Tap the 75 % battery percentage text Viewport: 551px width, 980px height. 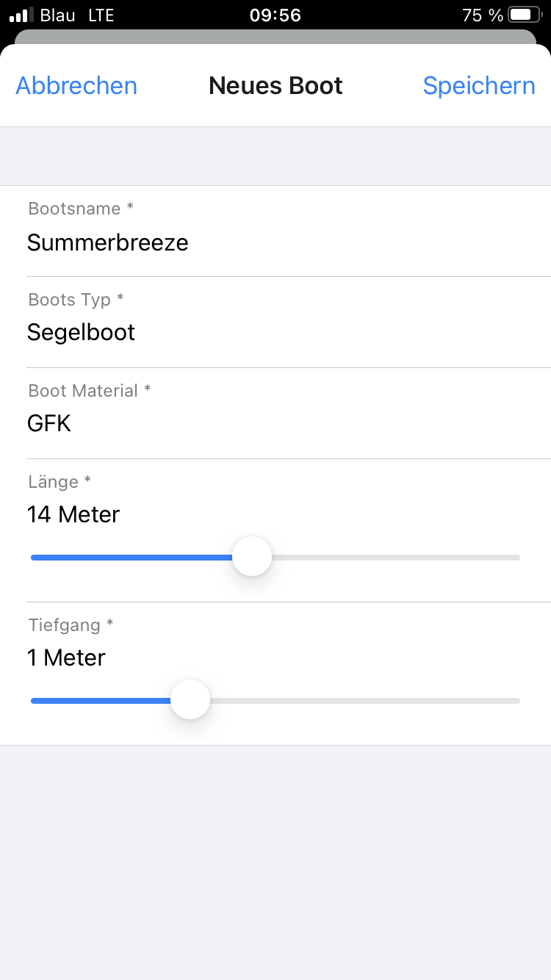(x=483, y=15)
